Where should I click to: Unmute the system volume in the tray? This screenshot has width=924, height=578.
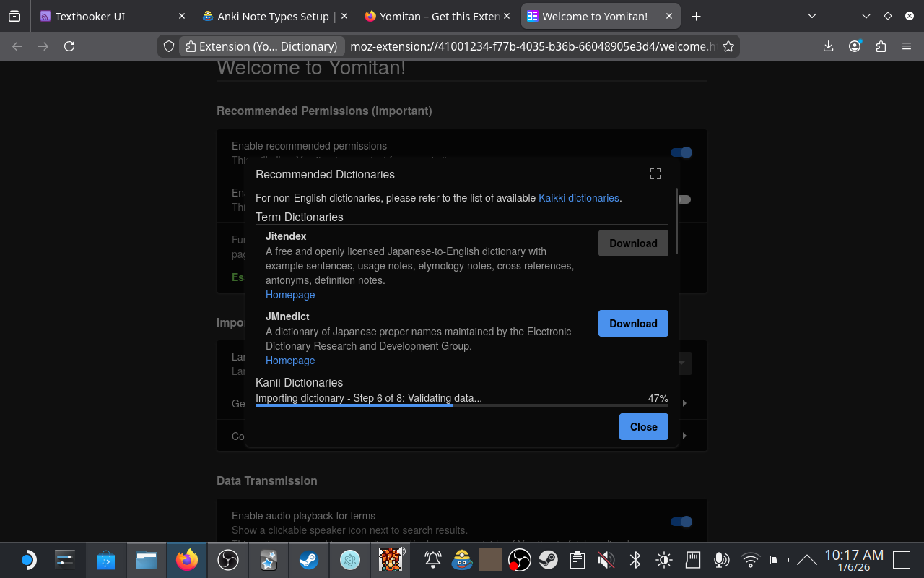(606, 560)
